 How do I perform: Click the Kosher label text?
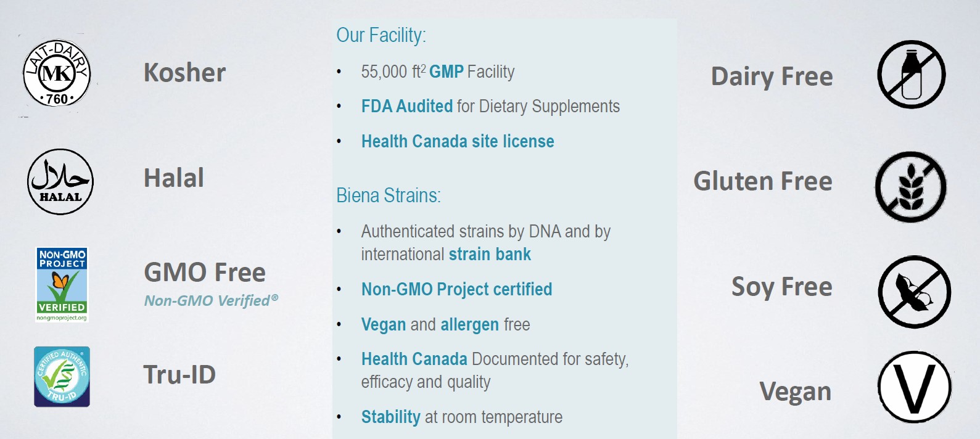[184, 73]
